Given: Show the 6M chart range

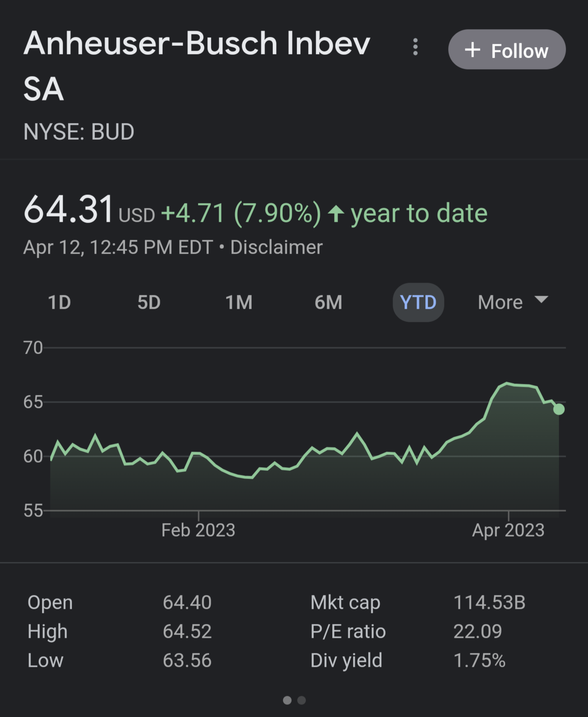Looking at the screenshot, I should click(x=328, y=302).
